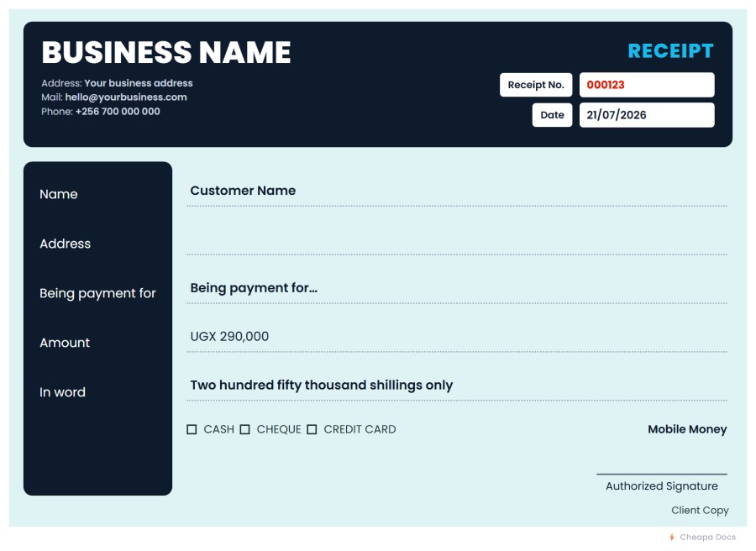Image resolution: width=756 pixels, height=551 pixels.
Task: Click the phone number +256 700 000 000
Action: tap(118, 112)
